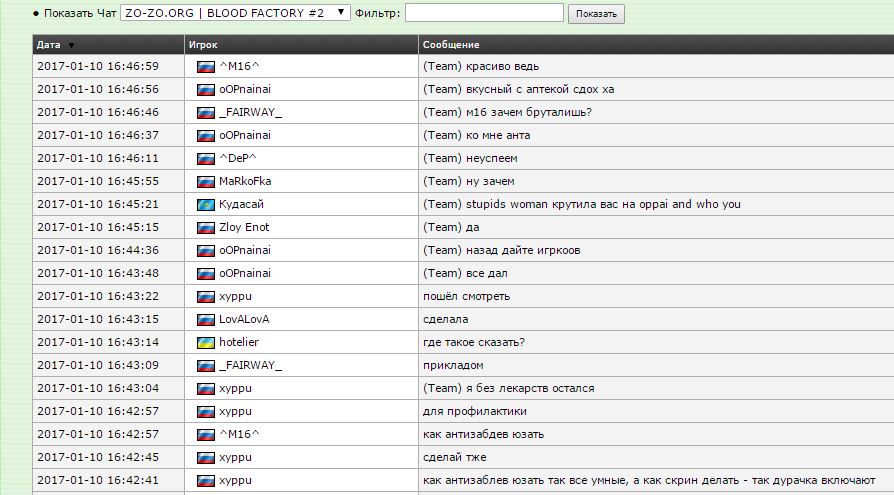Open the ZO-ZO.ORG Blood Factory #2 chat dropdown
The width and height of the screenshot is (894, 495).
tap(235, 13)
